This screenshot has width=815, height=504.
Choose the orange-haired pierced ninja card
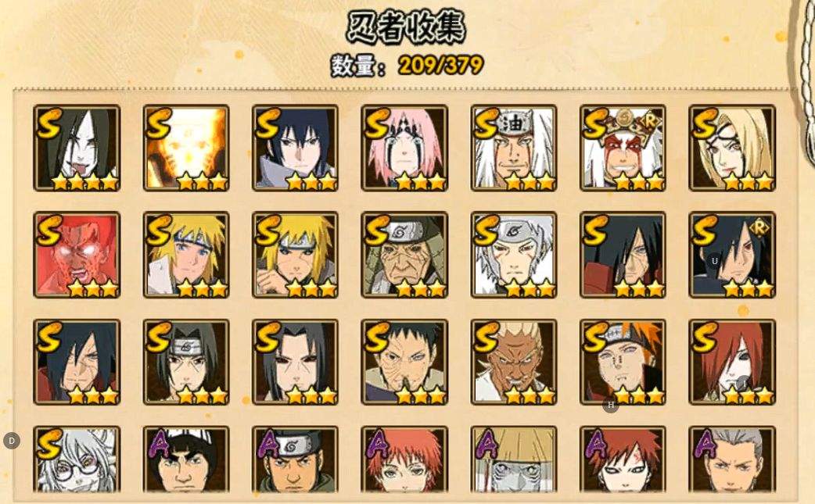click(x=623, y=363)
